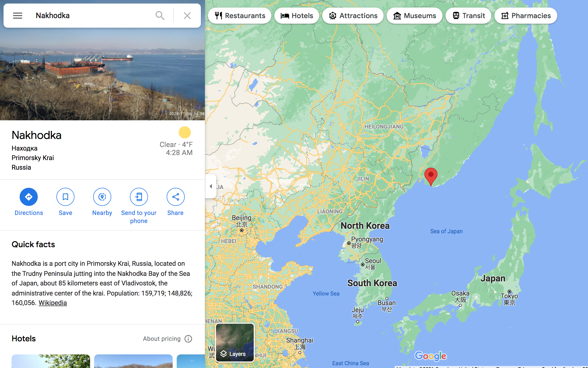The width and height of the screenshot is (588, 368).
Task: Click the Japan country label
Action: pyautogui.click(x=493, y=278)
